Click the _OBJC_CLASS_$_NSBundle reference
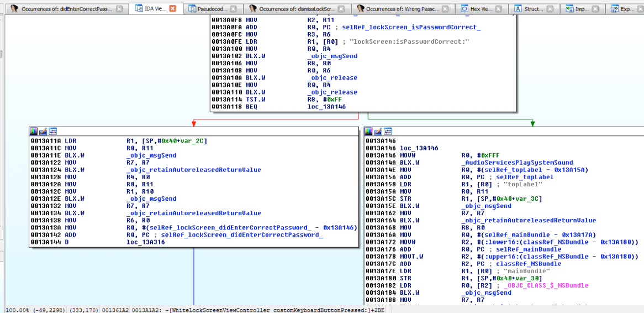Screen dimensions: 644x313 click(x=546, y=285)
